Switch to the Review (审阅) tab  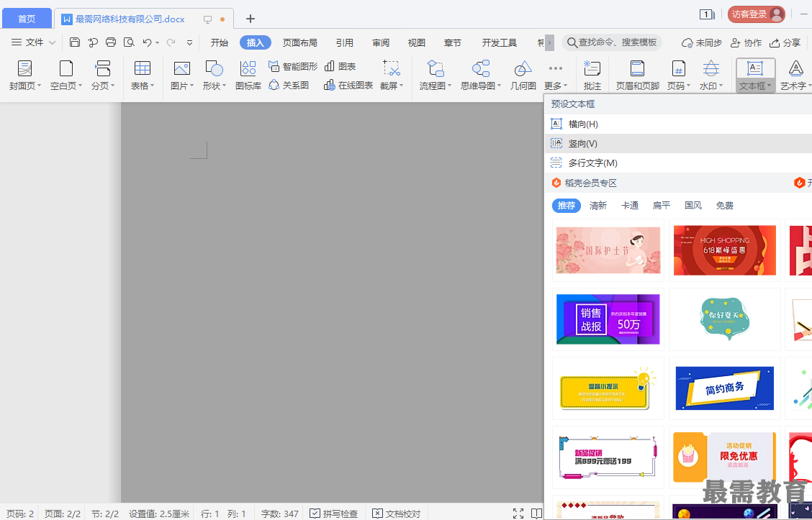point(381,42)
